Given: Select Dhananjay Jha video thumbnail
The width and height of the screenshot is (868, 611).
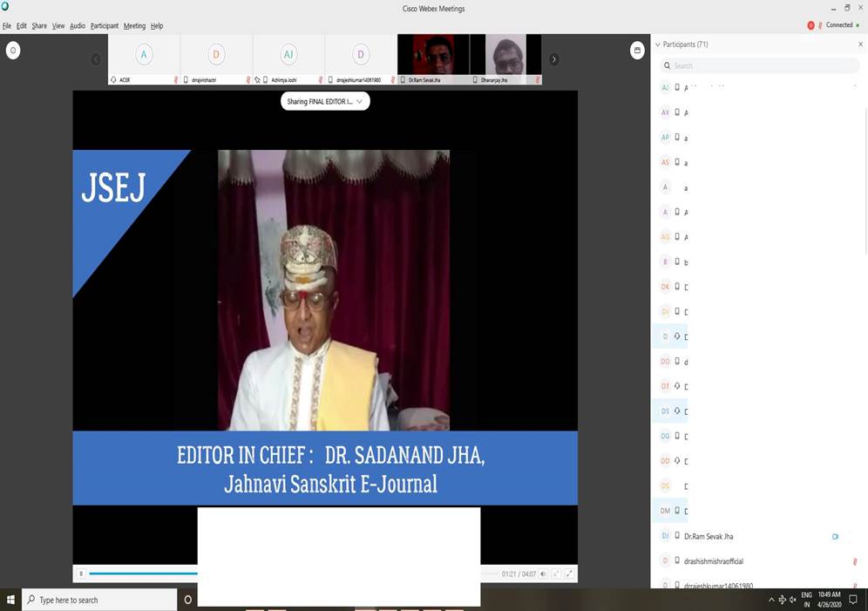Looking at the screenshot, I should point(506,59).
